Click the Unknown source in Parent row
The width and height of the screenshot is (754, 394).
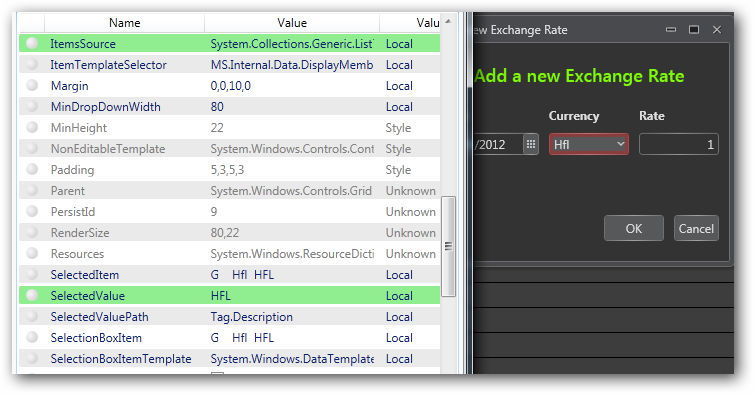pos(411,191)
